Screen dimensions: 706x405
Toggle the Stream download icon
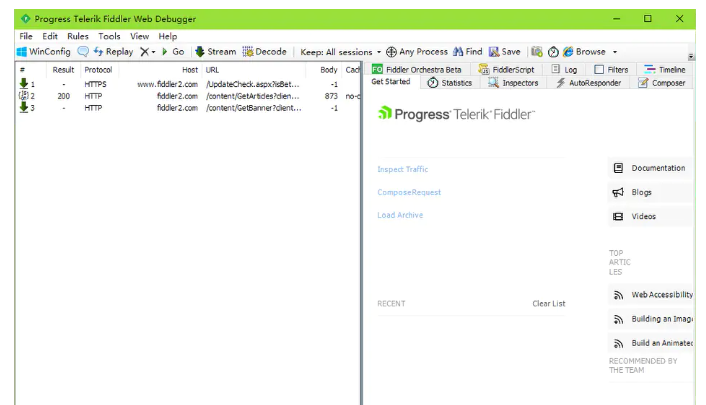(200, 52)
